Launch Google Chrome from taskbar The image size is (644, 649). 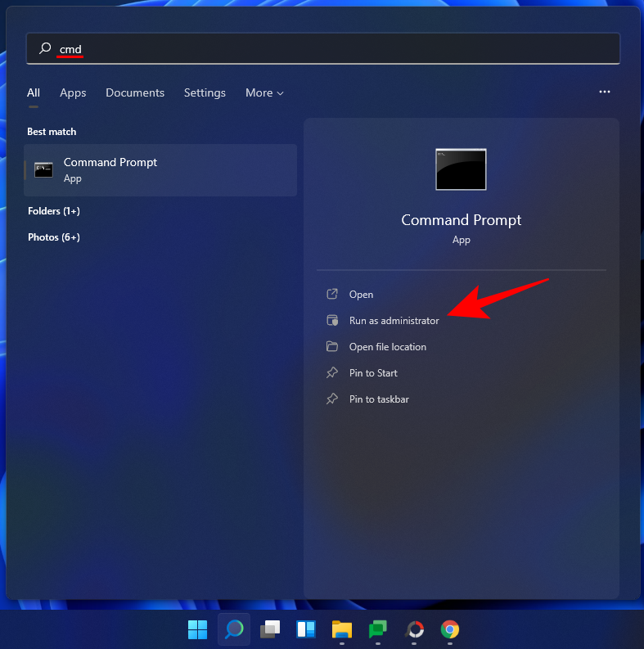point(449,629)
